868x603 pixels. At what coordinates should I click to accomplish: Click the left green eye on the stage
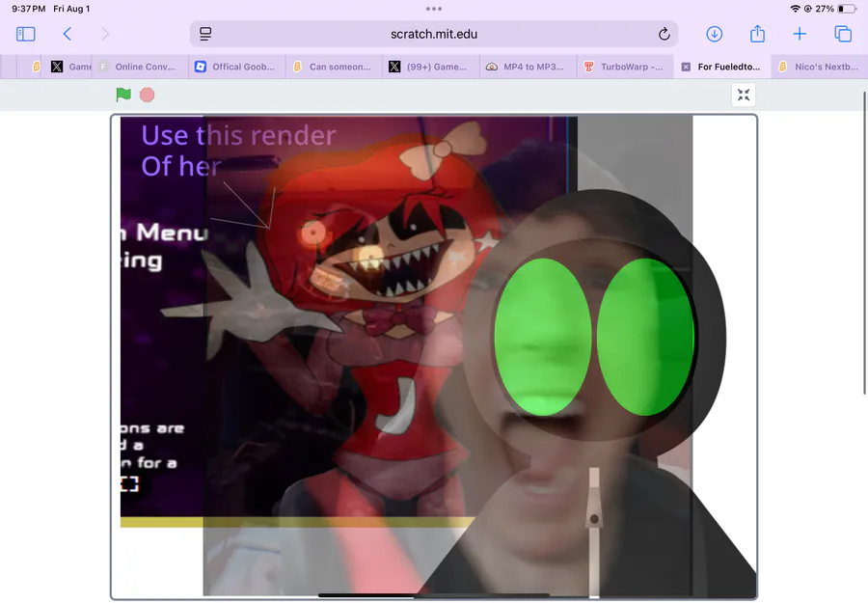click(542, 337)
